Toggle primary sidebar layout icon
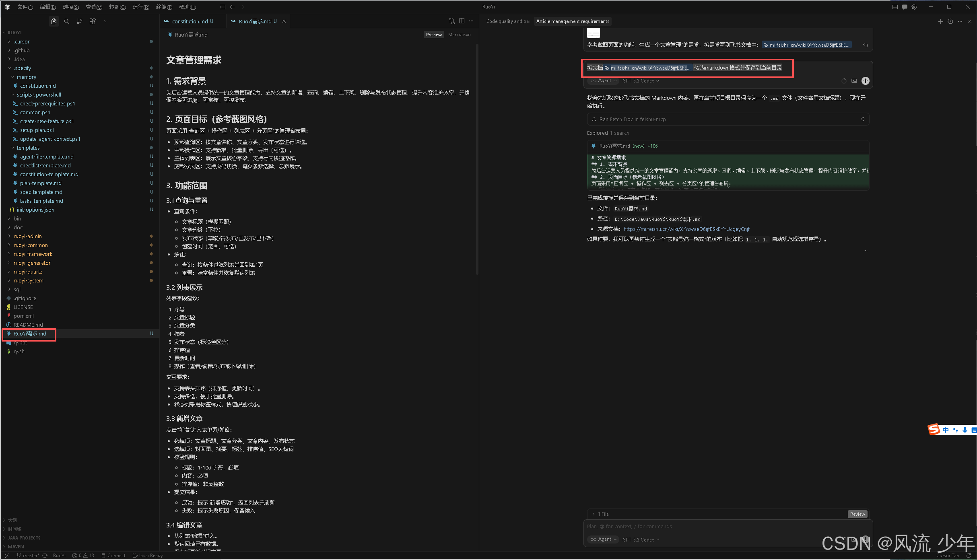Viewport: 977px width, 560px height. (x=223, y=7)
